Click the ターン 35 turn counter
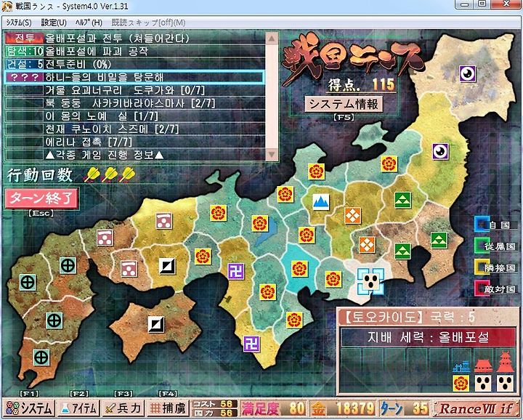This screenshot has height=420, width=523. pos(405,408)
